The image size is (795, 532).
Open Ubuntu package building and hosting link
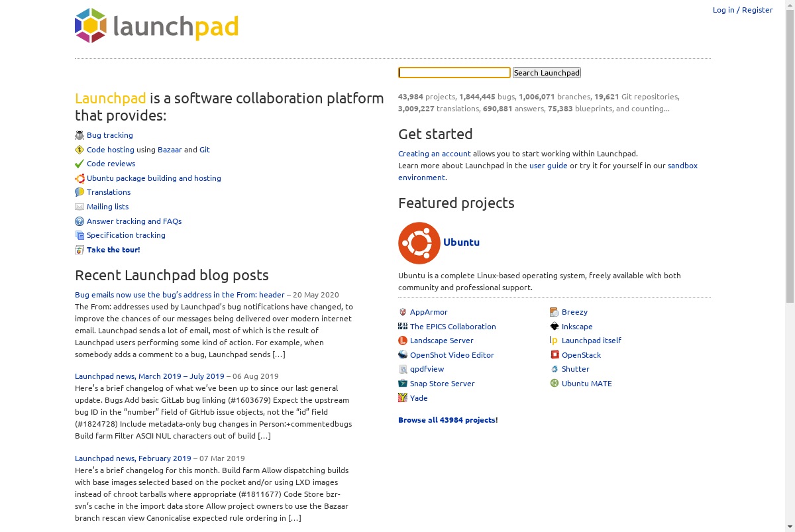154,178
